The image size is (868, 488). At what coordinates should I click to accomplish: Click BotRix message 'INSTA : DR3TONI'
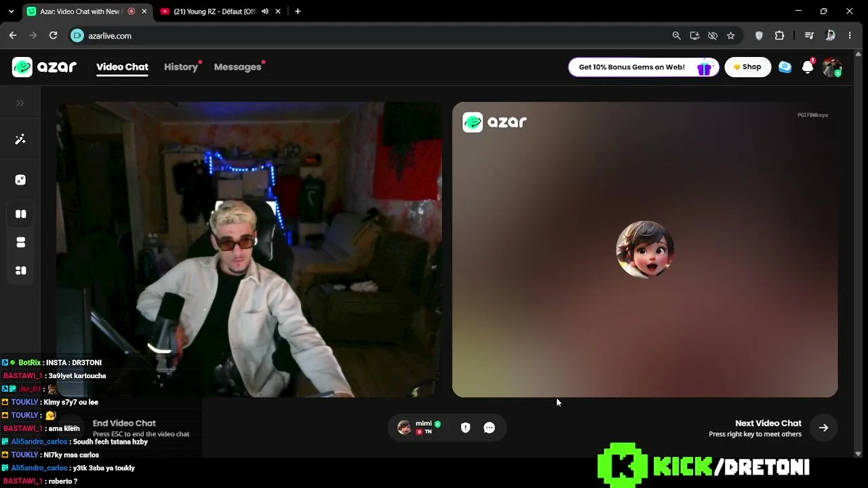coord(74,363)
